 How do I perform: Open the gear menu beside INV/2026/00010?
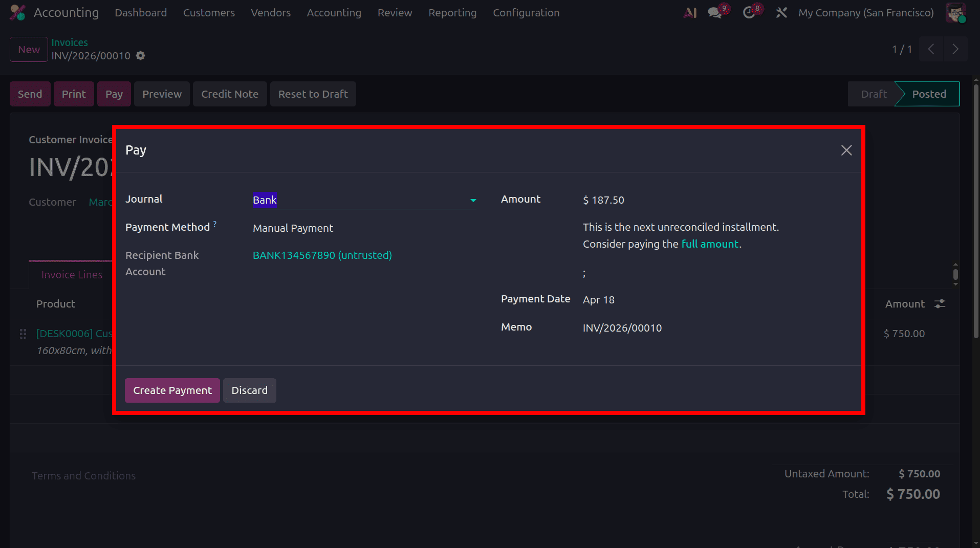[140, 56]
